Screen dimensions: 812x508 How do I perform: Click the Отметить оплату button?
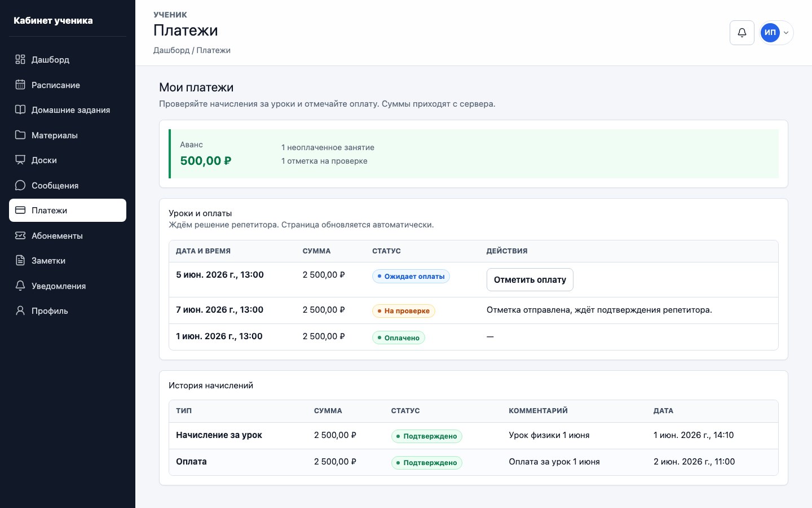(x=530, y=279)
